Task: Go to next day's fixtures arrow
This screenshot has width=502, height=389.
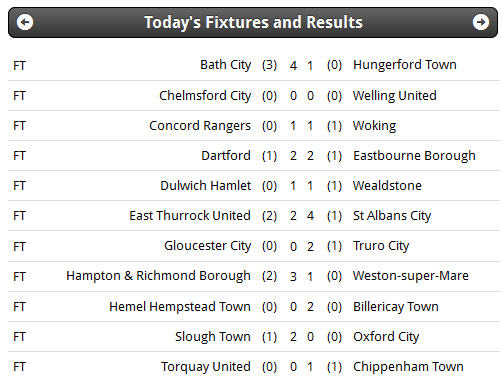Action: [x=481, y=22]
